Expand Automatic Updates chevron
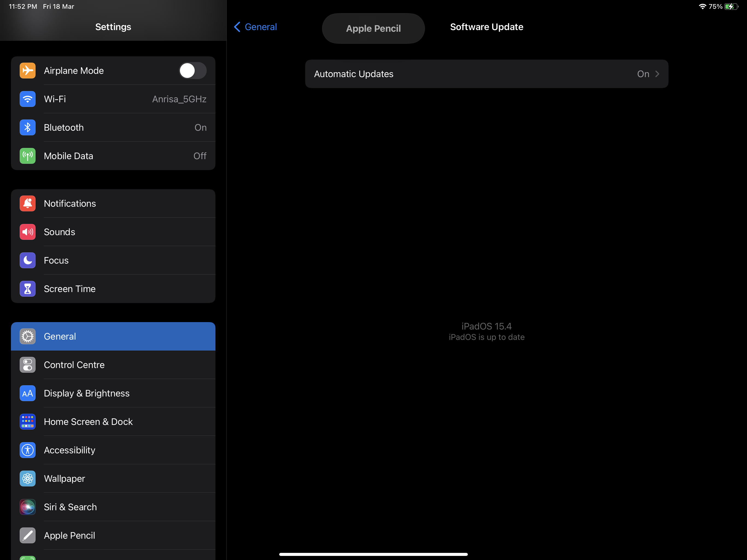747x560 pixels. (x=657, y=74)
